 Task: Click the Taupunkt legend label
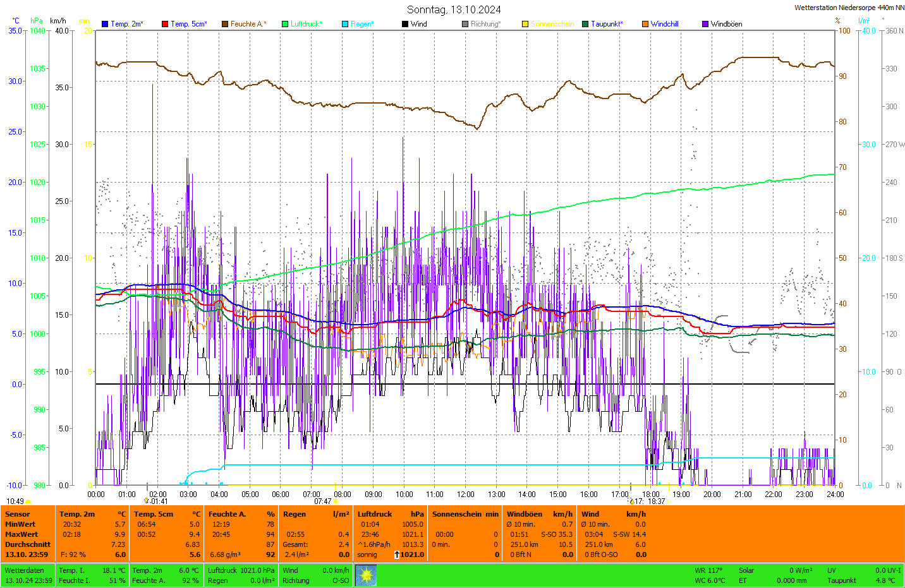pos(606,24)
